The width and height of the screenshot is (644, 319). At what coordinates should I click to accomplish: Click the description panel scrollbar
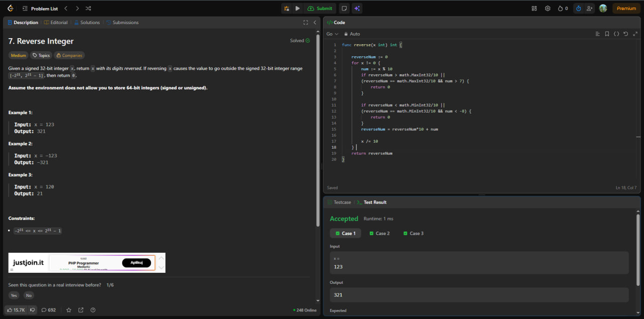pyautogui.click(x=318, y=131)
